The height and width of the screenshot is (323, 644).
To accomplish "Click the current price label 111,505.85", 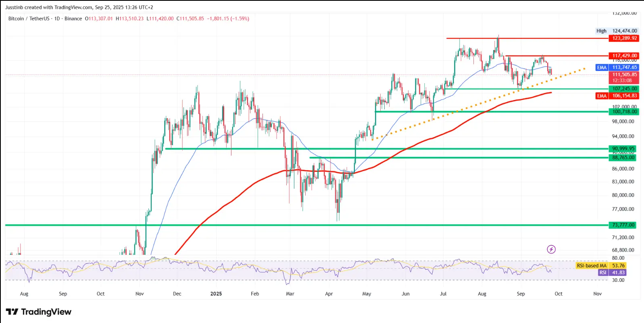I will point(625,75).
